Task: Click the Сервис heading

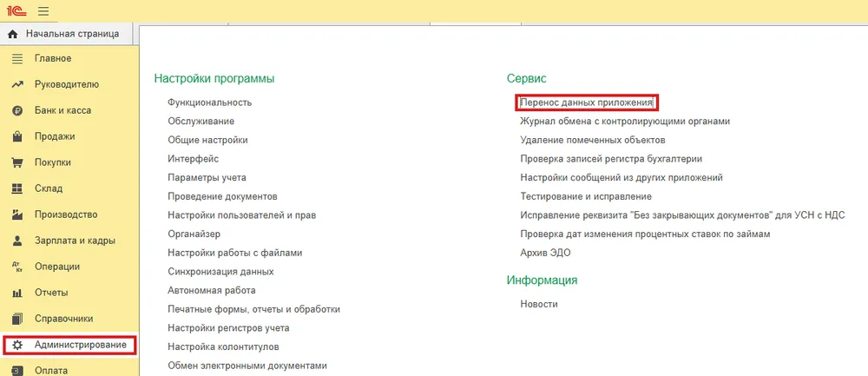Action: pyautogui.click(x=527, y=79)
